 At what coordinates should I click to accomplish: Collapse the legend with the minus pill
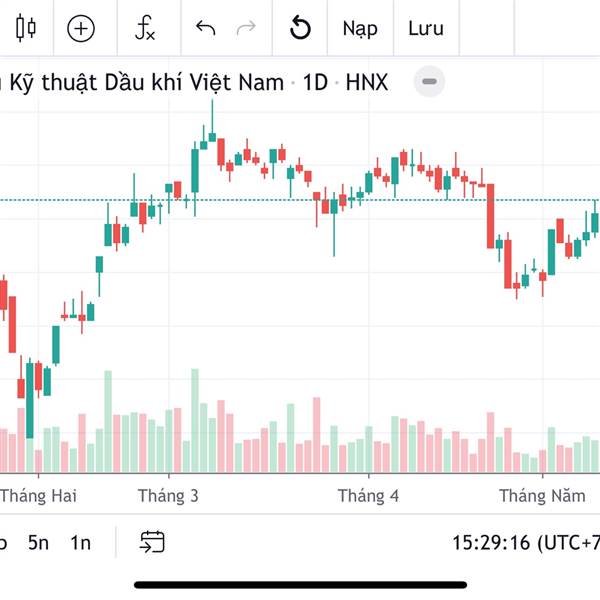point(429,82)
